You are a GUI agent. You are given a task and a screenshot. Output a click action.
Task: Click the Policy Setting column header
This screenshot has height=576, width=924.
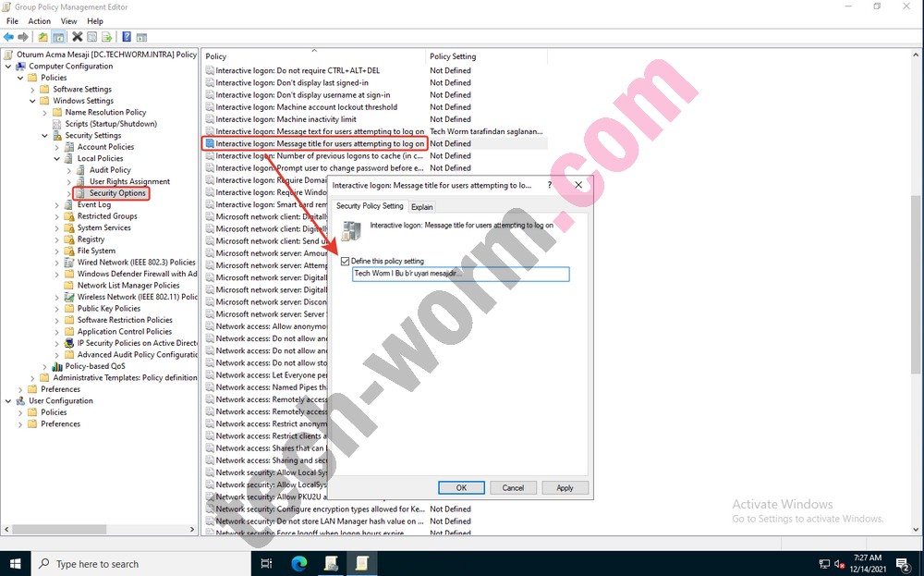(453, 56)
